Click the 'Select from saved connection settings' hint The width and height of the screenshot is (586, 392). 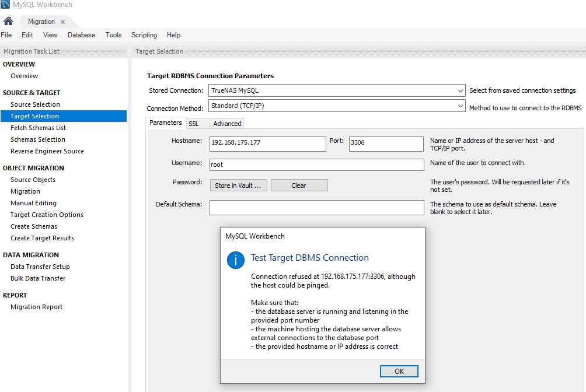[x=522, y=90]
